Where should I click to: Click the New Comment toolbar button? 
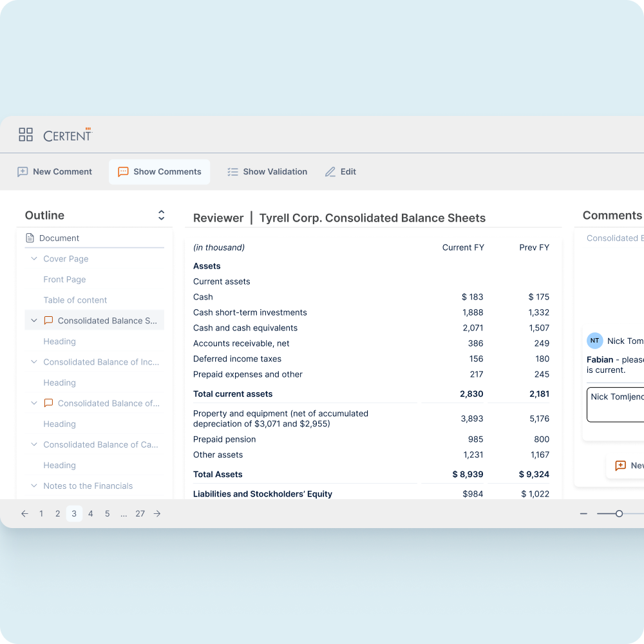click(55, 172)
